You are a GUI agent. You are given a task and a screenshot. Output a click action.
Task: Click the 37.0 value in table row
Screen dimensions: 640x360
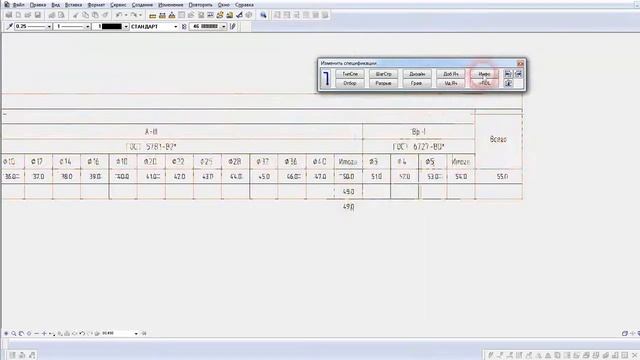tap(38, 177)
